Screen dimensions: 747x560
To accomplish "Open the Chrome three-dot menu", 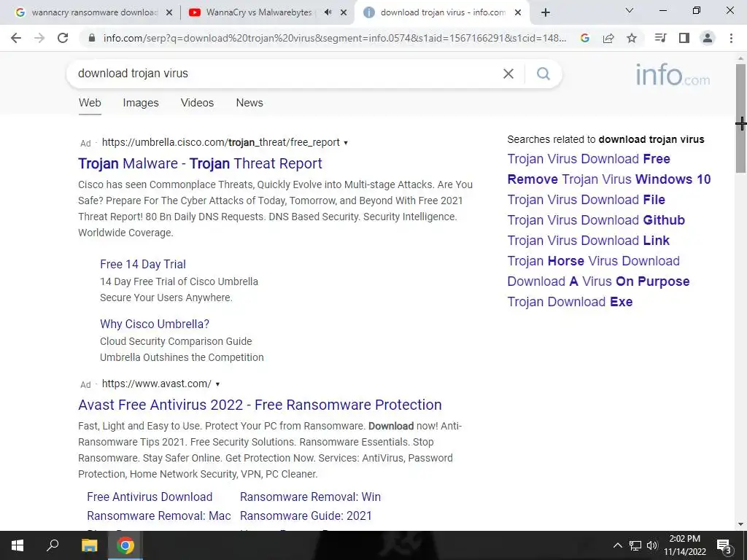I will click(x=731, y=38).
